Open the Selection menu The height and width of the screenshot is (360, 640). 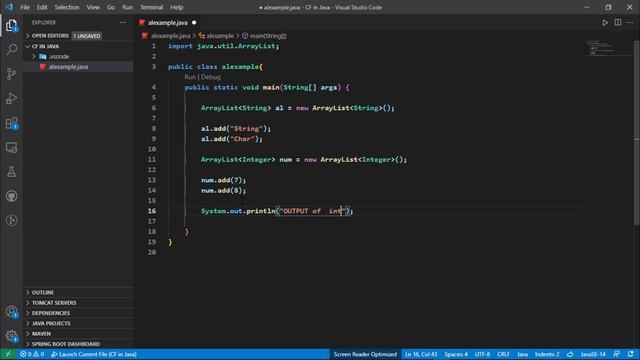67,7
